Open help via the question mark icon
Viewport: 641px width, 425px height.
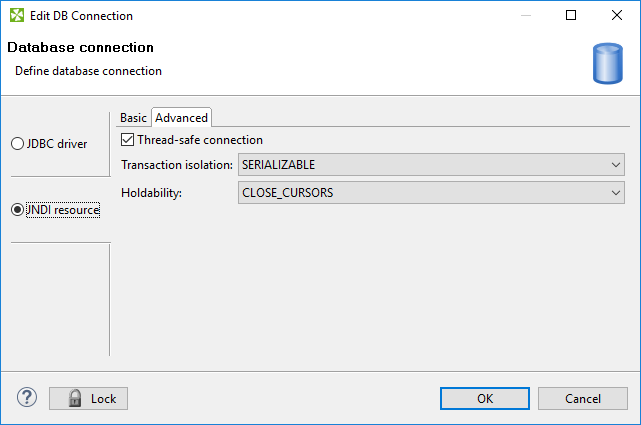point(26,398)
